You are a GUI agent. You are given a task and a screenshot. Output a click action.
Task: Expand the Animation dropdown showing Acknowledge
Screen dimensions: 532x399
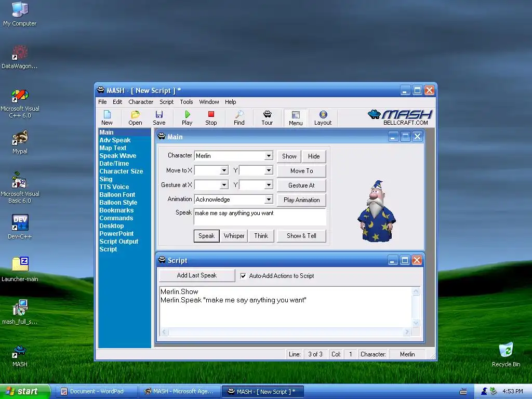tap(269, 199)
